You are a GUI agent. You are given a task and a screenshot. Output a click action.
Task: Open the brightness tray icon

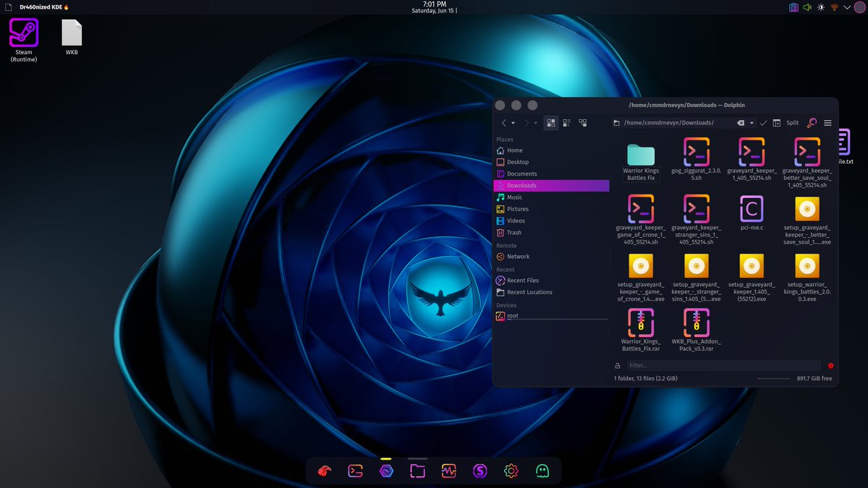click(820, 7)
